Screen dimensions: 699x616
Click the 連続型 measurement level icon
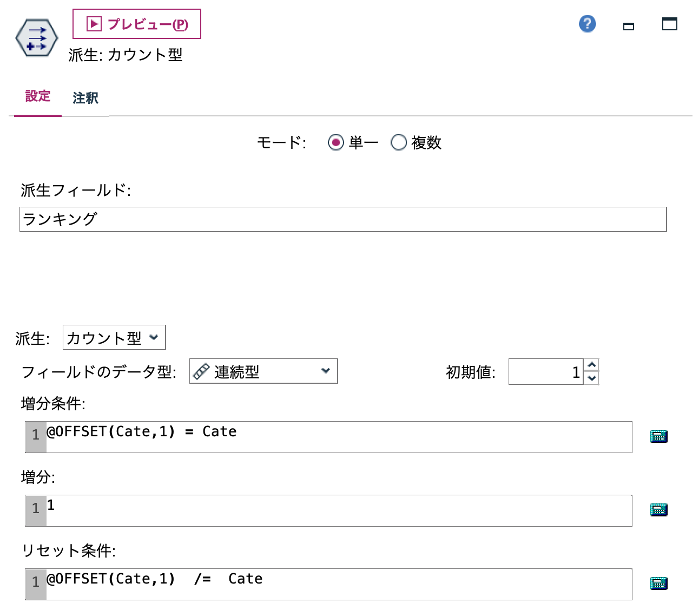[x=200, y=371]
